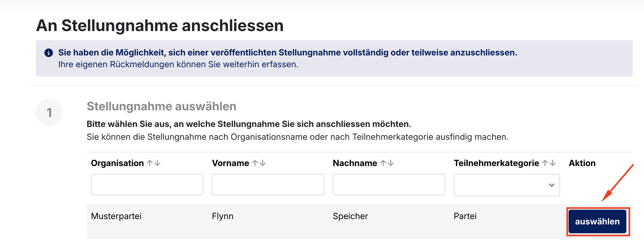The height and width of the screenshot is (248, 644).
Task: Sort Nachname ascending via up arrow
Action: [383, 163]
